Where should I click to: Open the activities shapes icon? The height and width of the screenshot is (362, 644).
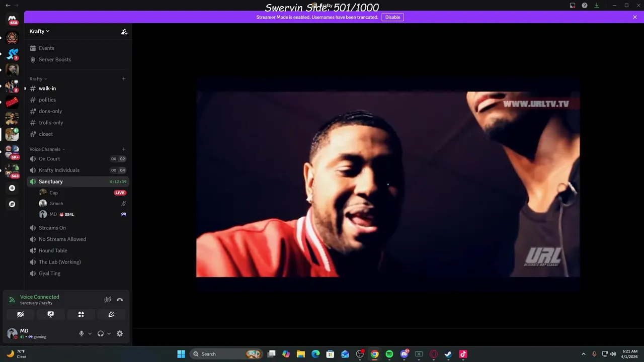point(81,314)
